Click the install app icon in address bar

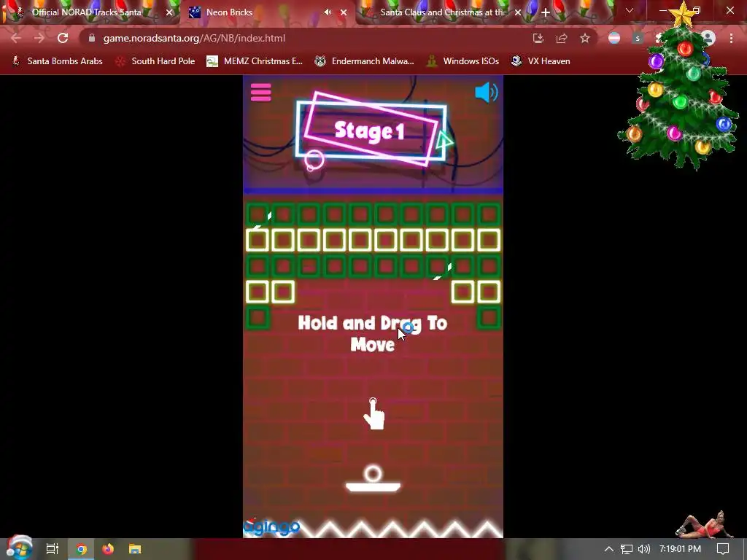538,38
